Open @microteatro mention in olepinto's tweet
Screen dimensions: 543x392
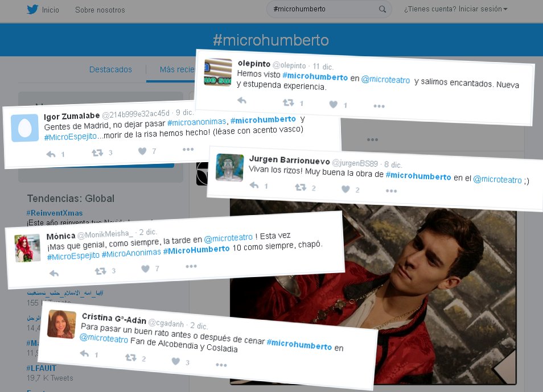click(385, 80)
